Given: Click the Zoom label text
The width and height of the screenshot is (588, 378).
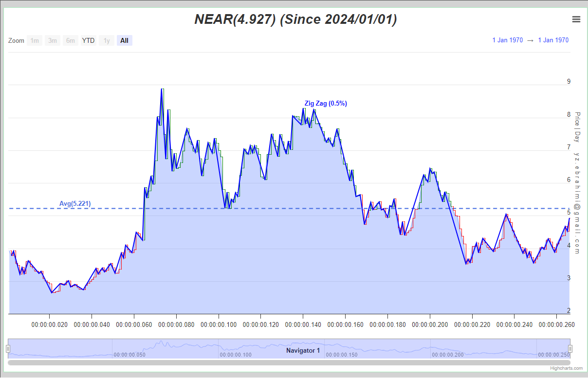Looking at the screenshot, I should tap(16, 40).
